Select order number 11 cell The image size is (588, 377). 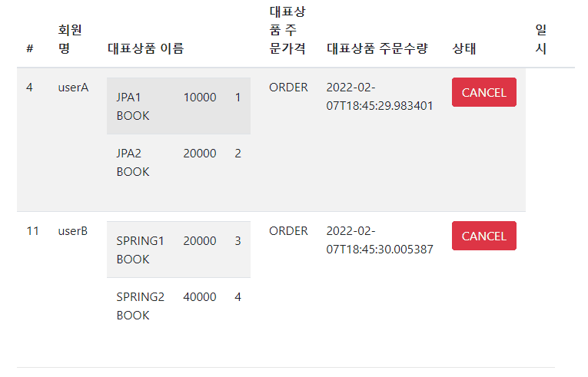point(32,231)
